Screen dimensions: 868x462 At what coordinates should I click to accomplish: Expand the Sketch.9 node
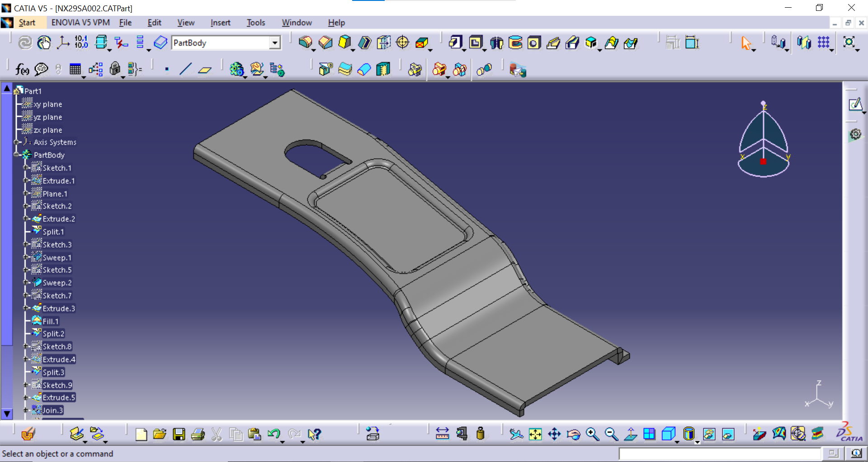coord(26,385)
